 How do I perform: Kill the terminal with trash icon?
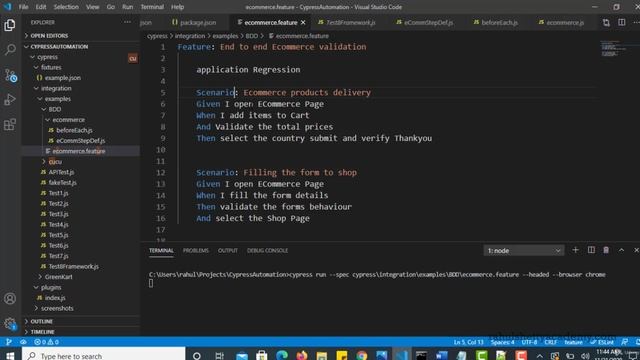(606, 250)
